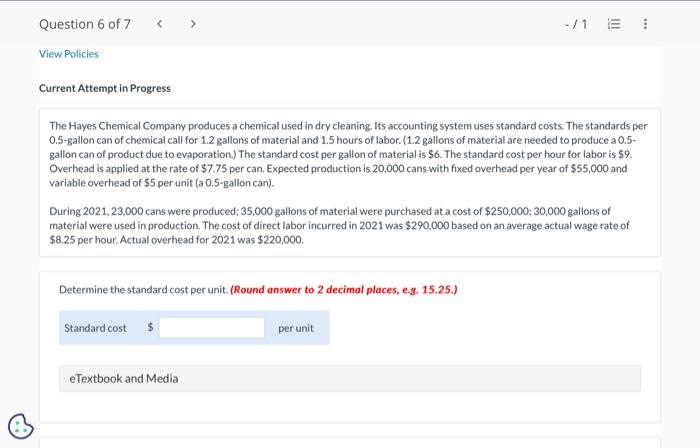The width and height of the screenshot is (700, 448).
Task: Open the question list icon
Action: 614,24
